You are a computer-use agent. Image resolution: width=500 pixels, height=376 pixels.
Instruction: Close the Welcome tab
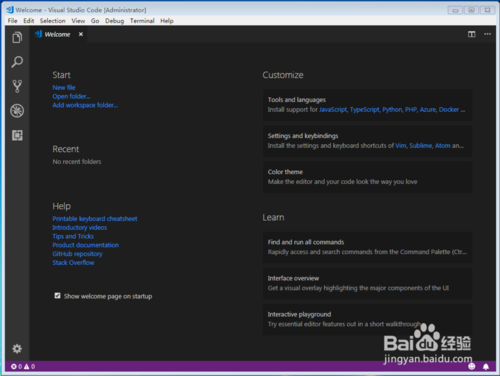tap(81, 34)
